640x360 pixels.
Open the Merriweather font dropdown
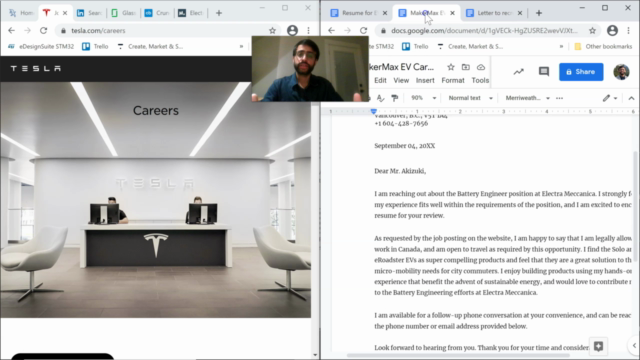pos(527,98)
